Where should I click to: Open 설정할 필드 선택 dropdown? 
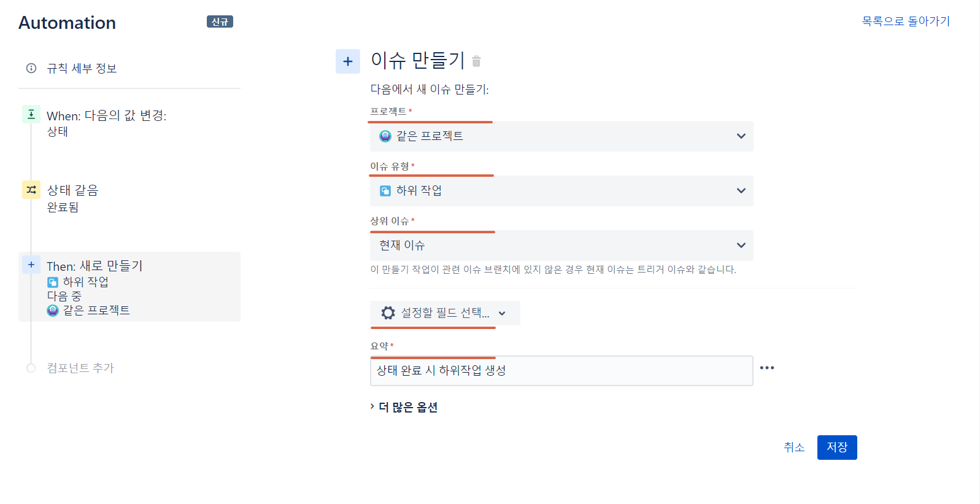coord(445,313)
